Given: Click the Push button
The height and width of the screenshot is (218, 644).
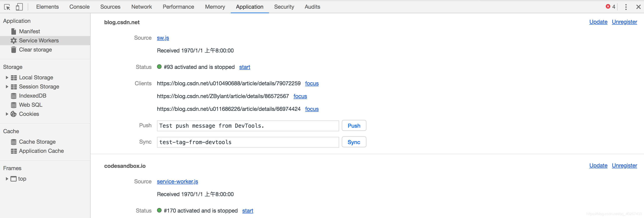Looking at the screenshot, I should 354,126.
